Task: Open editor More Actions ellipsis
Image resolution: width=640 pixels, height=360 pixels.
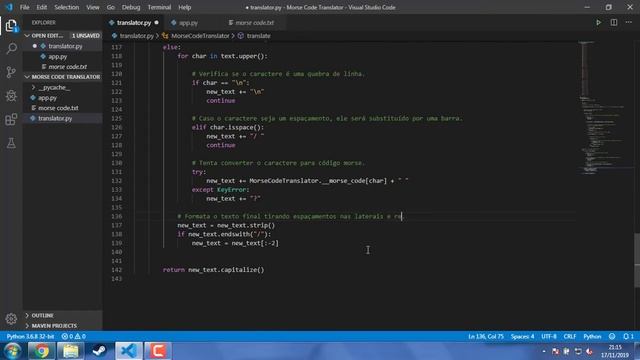Action: point(629,22)
